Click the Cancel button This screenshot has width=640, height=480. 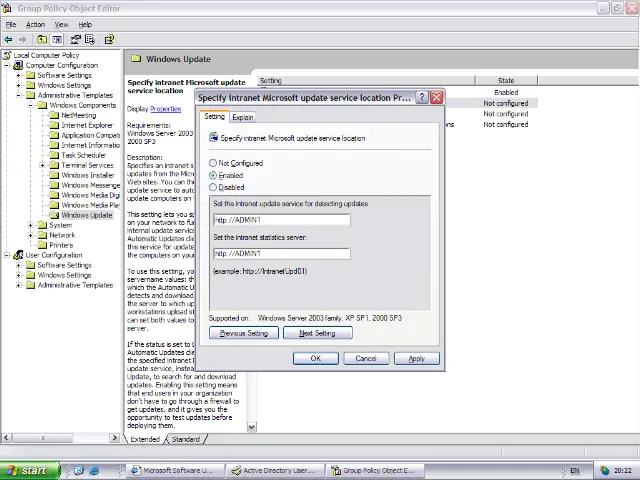366,358
